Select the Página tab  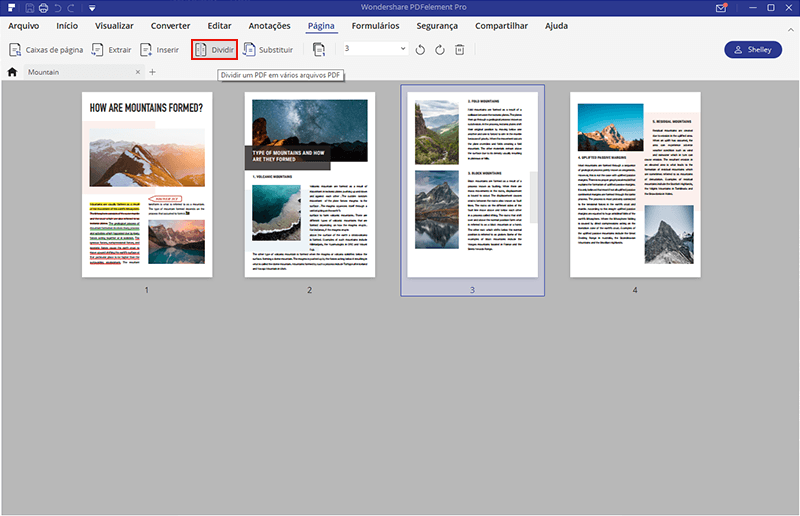(321, 26)
